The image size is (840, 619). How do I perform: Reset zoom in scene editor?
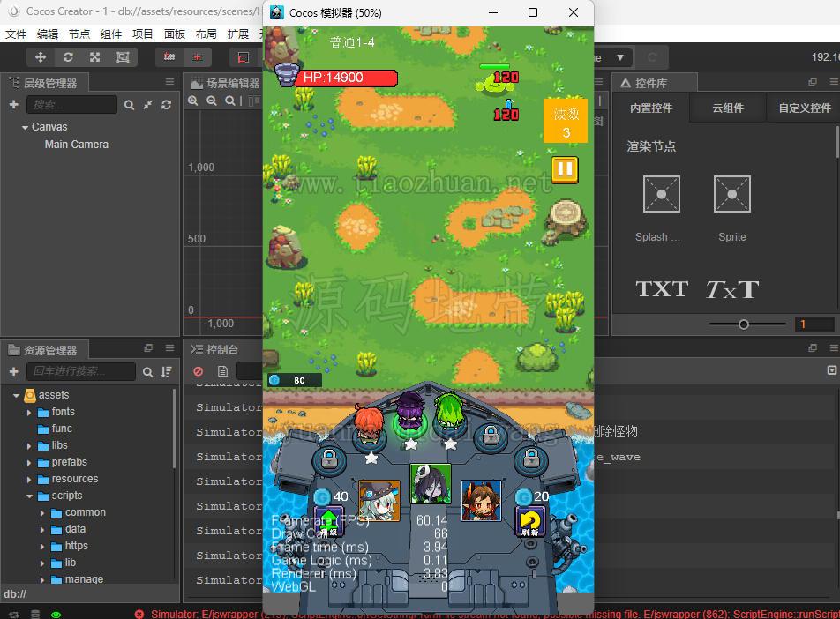pos(229,101)
